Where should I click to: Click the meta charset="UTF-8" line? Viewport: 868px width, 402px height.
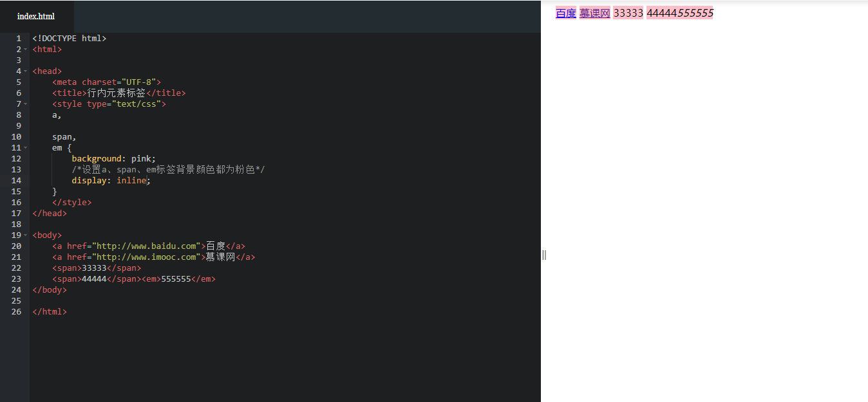point(106,82)
